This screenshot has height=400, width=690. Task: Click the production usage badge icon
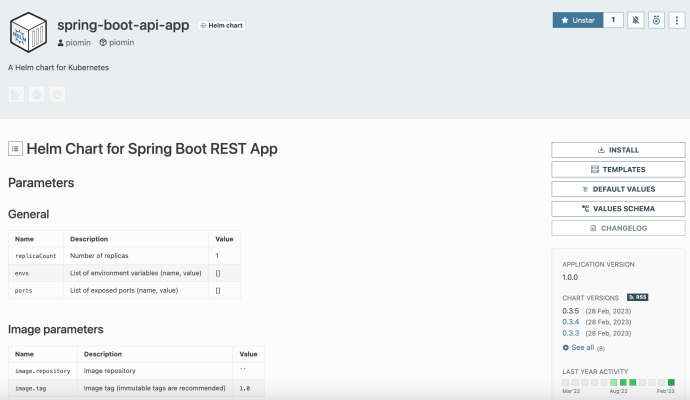656,20
